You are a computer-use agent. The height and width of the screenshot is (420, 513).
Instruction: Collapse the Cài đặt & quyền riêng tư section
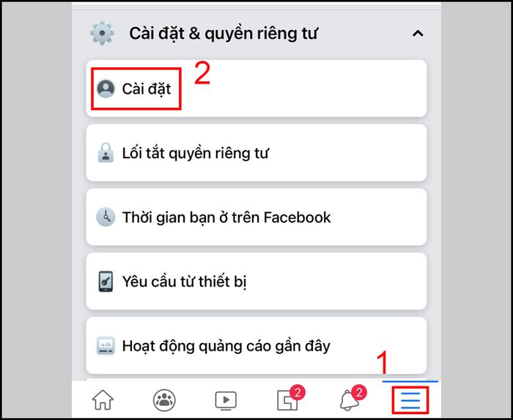[x=418, y=34]
